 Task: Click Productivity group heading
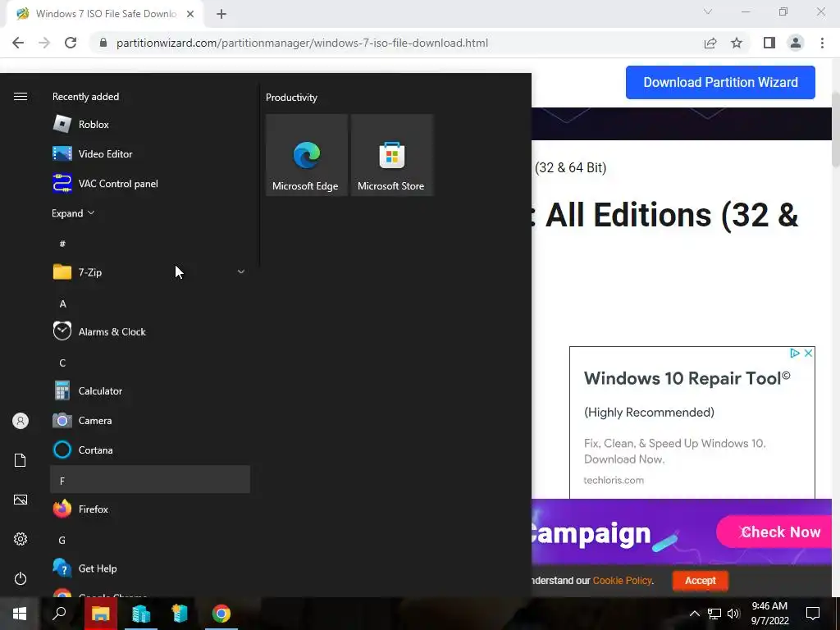click(291, 98)
